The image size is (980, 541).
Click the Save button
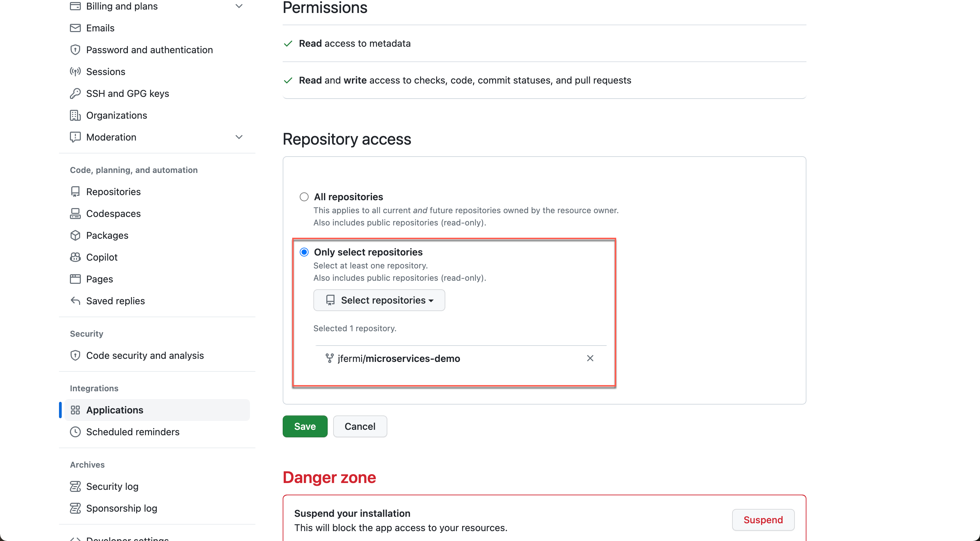305,426
